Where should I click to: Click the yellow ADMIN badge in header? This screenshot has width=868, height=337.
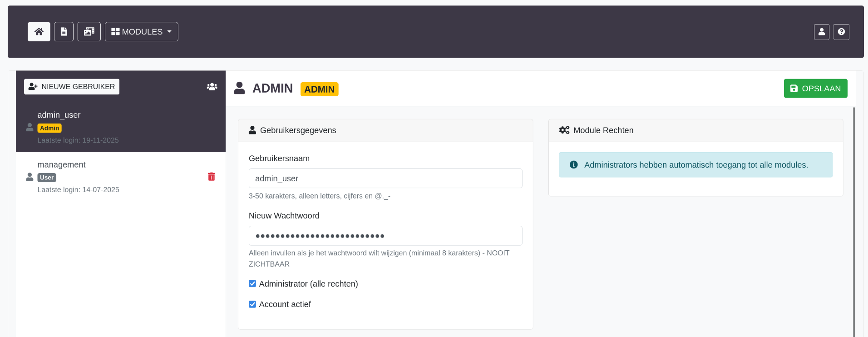tap(319, 89)
